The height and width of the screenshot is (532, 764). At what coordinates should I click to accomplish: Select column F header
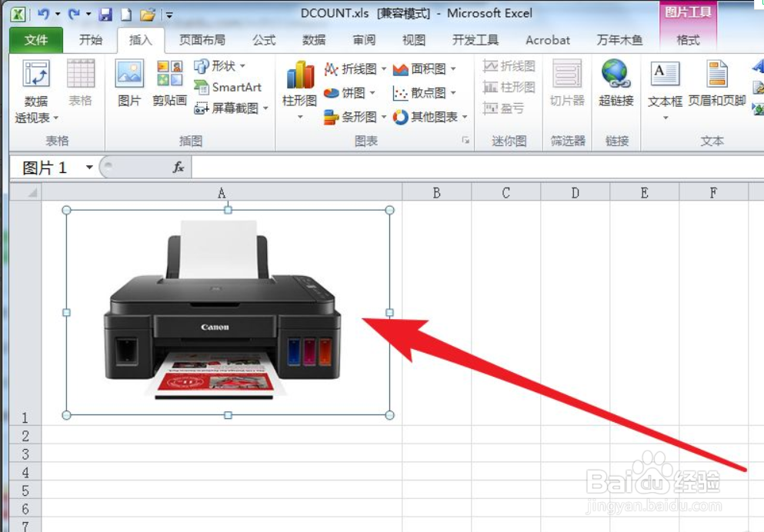(x=713, y=192)
